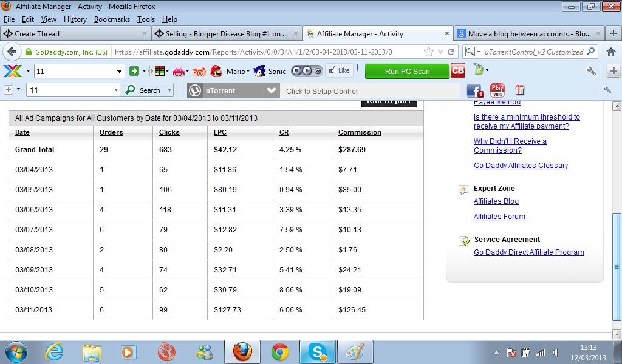Open the Affiliates Forum link
Screen dimensions: 622x364
coord(499,217)
